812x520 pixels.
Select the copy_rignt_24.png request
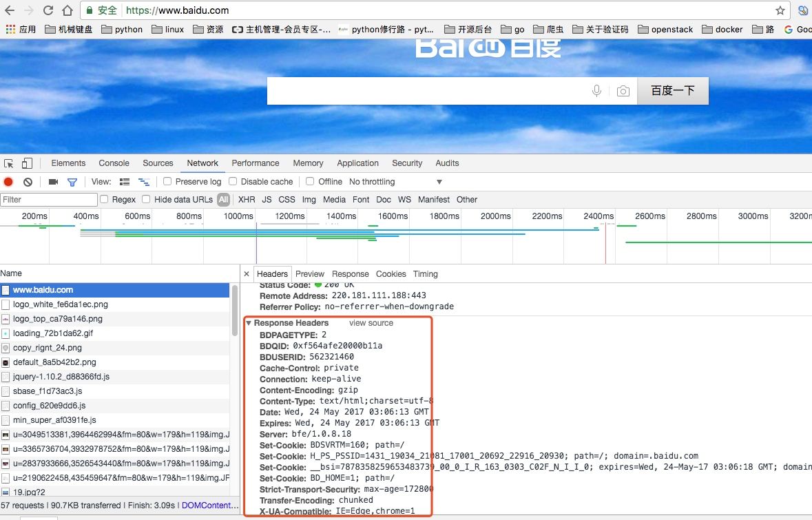coord(114,348)
